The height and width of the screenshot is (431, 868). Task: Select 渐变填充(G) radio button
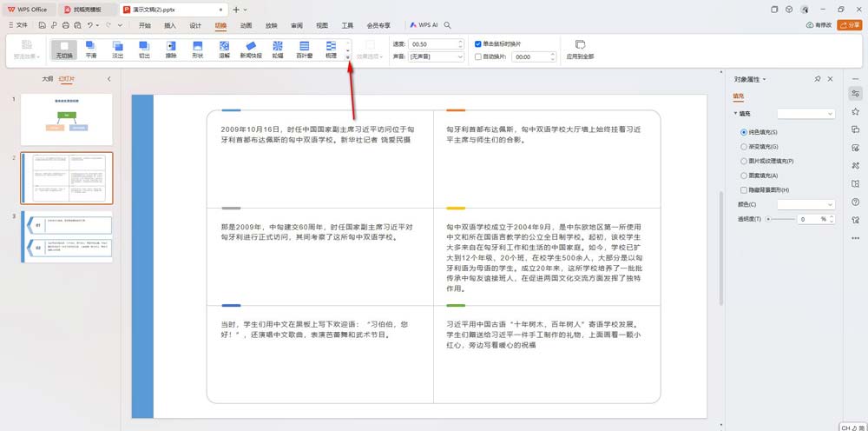pos(744,147)
